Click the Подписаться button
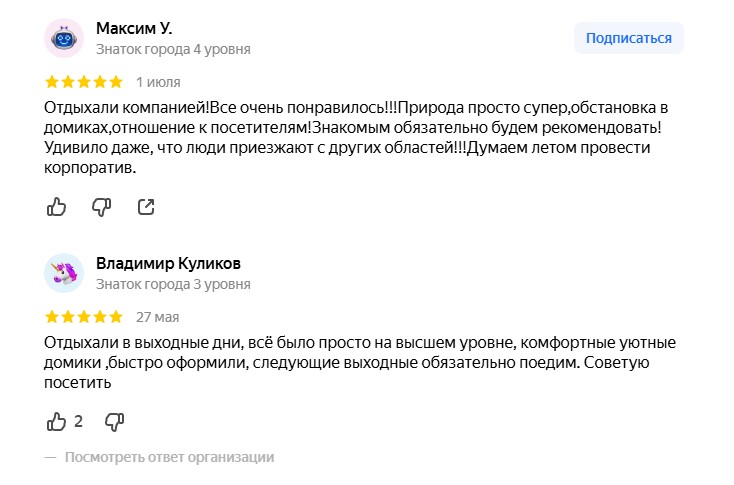 [x=629, y=38]
